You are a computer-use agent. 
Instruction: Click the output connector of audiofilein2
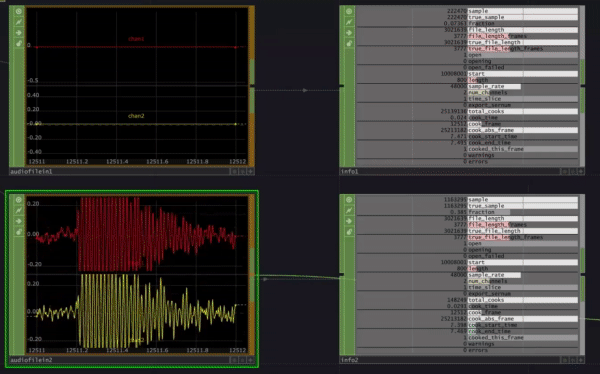tap(252, 274)
